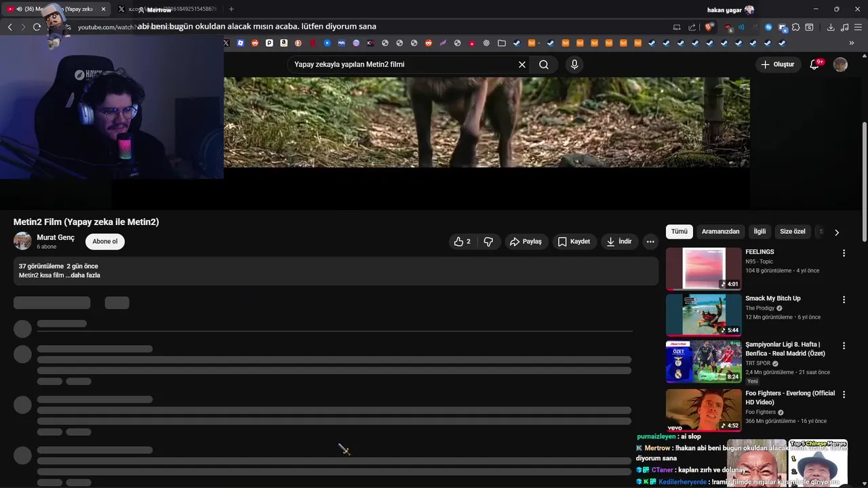Open the Murat Genç channel name link
Screen dimensions: 868x488
(56, 238)
